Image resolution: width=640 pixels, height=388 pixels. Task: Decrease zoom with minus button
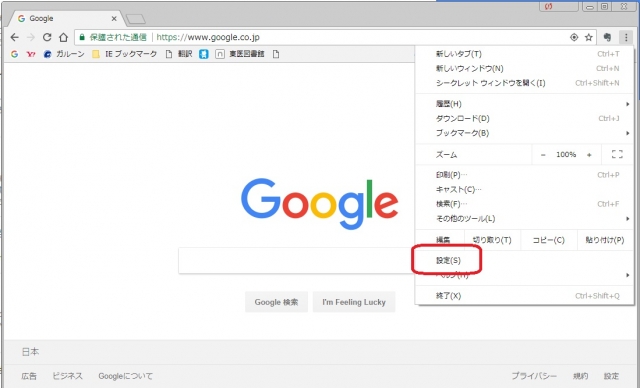(543, 155)
